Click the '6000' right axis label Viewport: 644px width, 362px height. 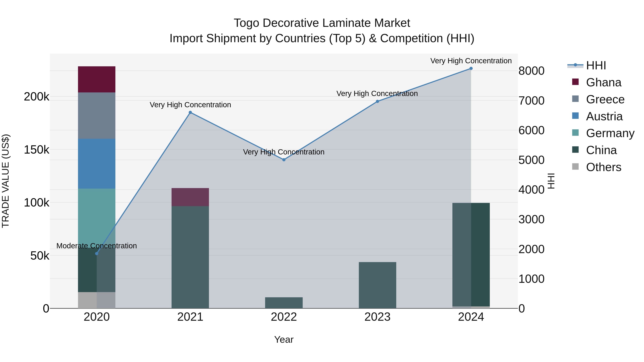pyautogui.click(x=531, y=130)
